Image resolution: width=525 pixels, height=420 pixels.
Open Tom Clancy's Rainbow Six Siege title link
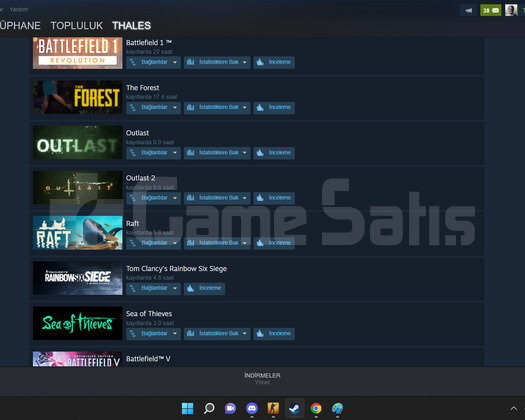click(x=176, y=269)
